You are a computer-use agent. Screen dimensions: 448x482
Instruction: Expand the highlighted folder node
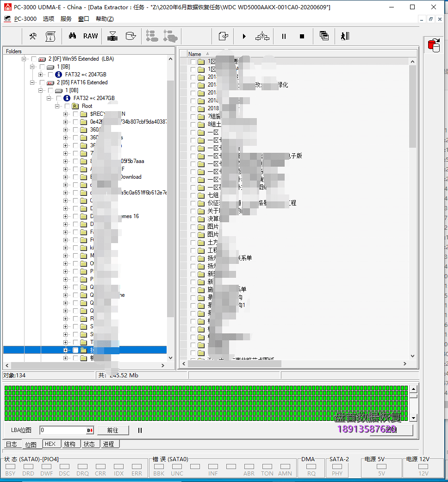(x=65, y=350)
